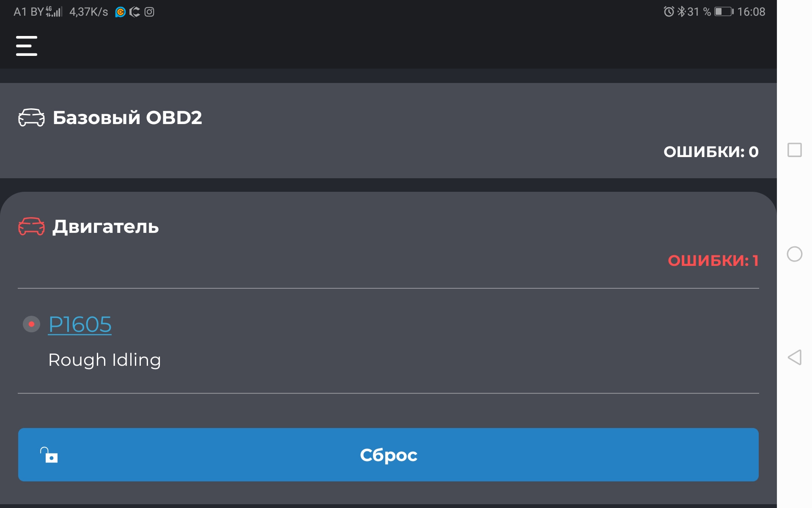Open the P1605 error code link
This screenshot has width=812, height=508.
tap(80, 325)
